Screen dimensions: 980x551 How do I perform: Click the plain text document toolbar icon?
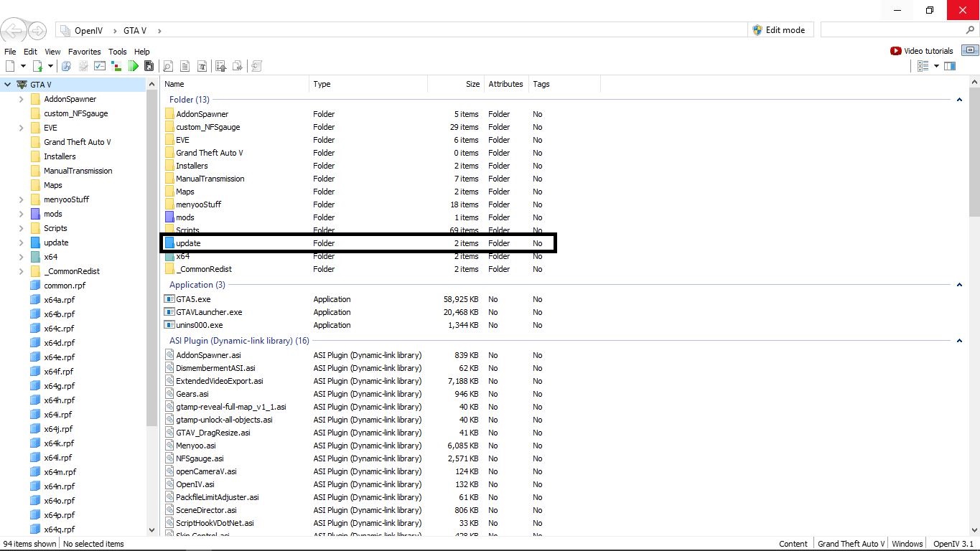click(185, 66)
